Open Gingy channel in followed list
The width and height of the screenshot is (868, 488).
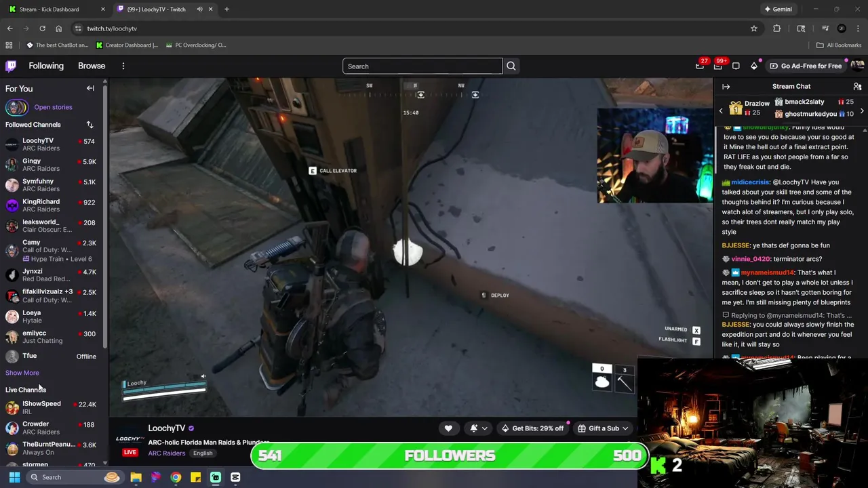pyautogui.click(x=51, y=165)
